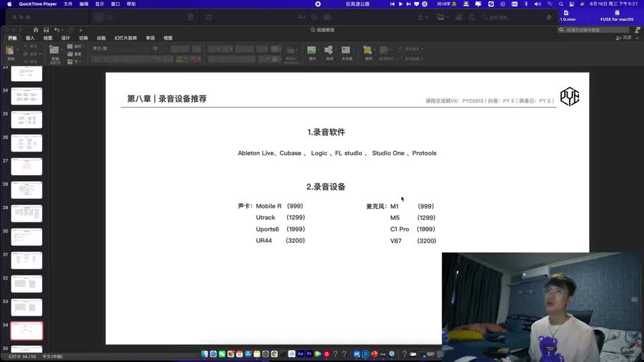The height and width of the screenshot is (362, 644).
Task: Click the heading 2.录音设备
Action: click(326, 187)
